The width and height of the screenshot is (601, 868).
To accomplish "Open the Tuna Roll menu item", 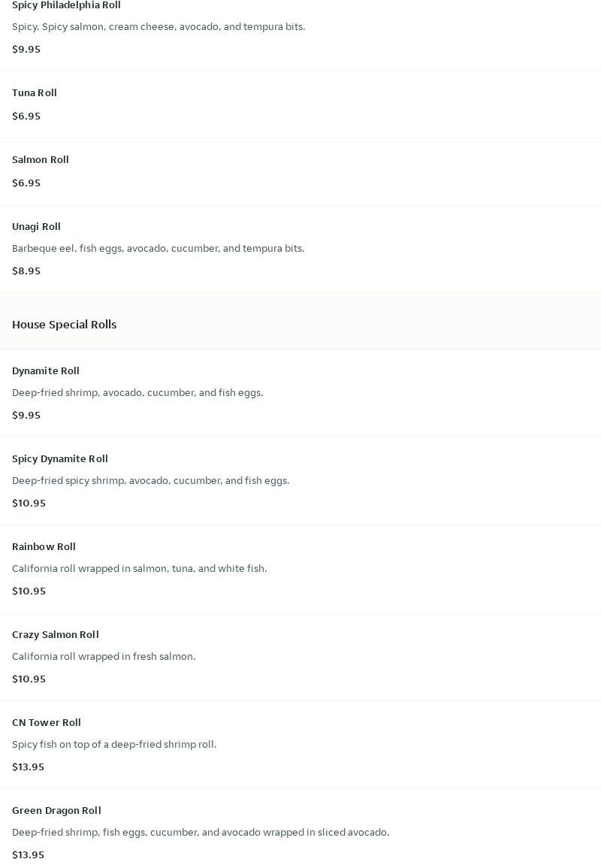I will click(35, 93).
